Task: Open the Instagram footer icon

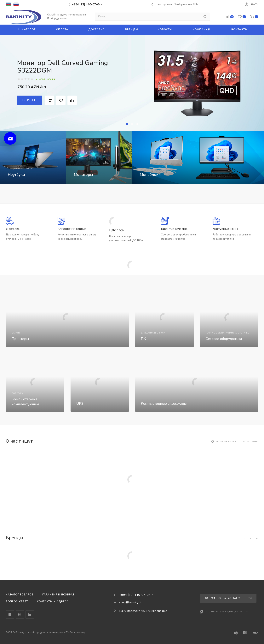Action: (x=20, y=615)
